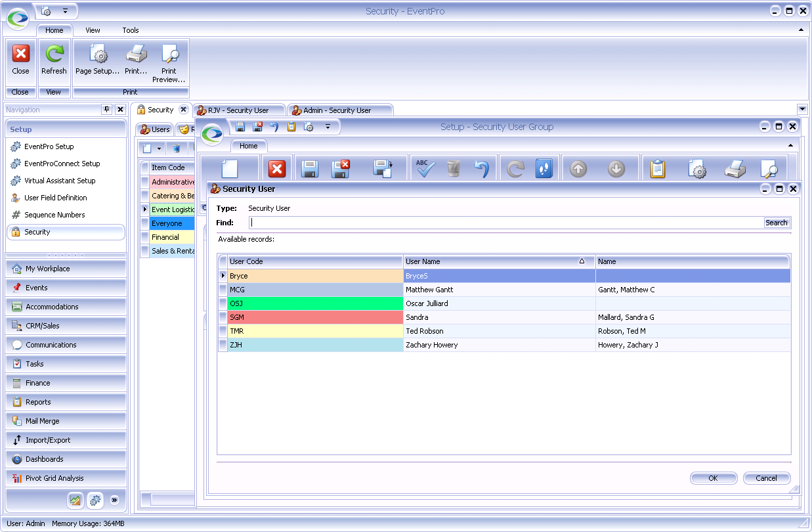Click the trash icon in Security grid toolbar

click(x=176, y=148)
